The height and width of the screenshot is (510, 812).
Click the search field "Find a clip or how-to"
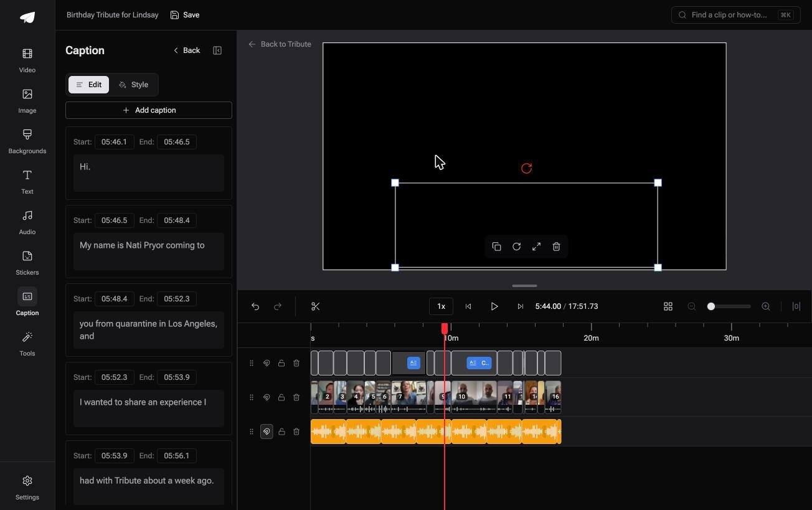coord(735,15)
